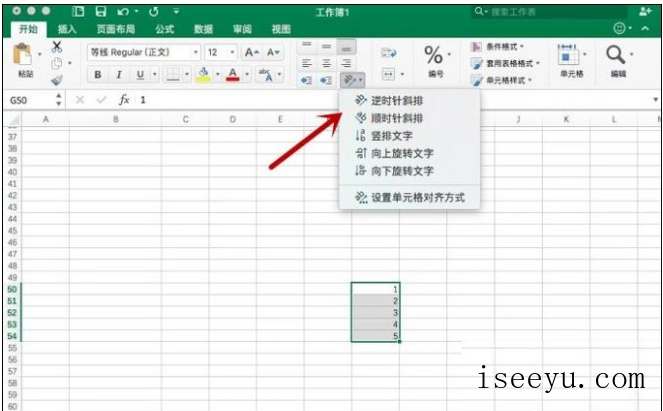Open the quick access customize arrow
This screenshot has width=663, height=411.
[177, 11]
